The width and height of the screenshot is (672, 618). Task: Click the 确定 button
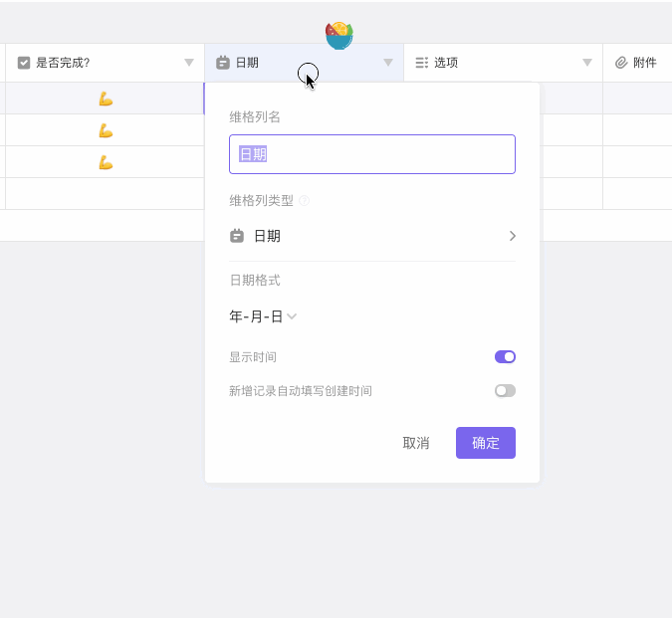[x=486, y=443]
